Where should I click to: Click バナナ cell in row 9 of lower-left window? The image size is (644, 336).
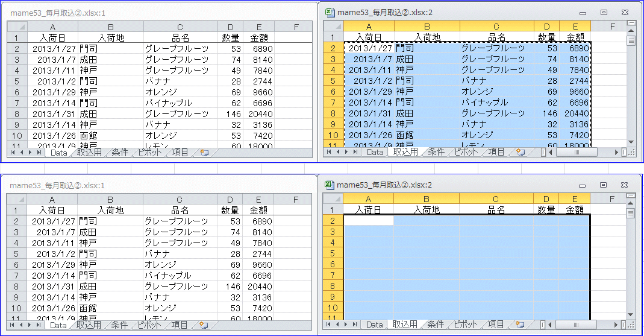pyautogui.click(x=180, y=297)
